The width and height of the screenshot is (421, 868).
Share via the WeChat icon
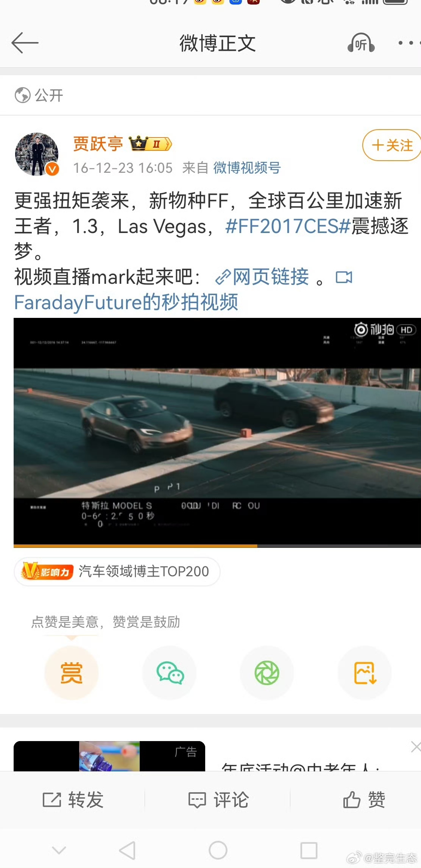click(x=170, y=673)
